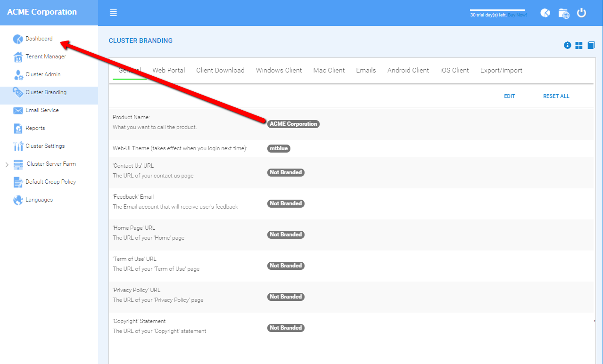Image resolution: width=603 pixels, height=364 pixels.
Task: Click Not Branded badge for Feedback Email
Action: (286, 203)
